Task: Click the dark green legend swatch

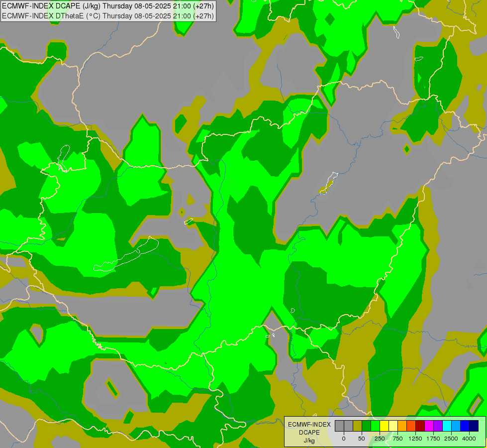Action: pos(367,426)
